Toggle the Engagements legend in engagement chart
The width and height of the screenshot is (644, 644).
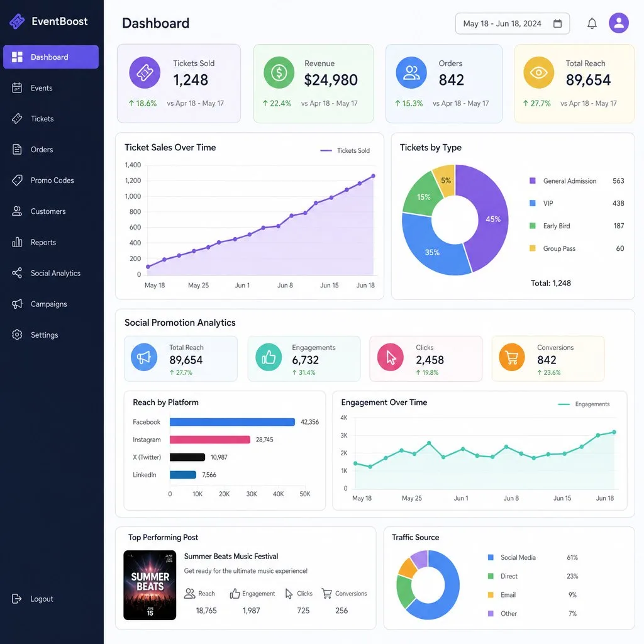coord(584,404)
